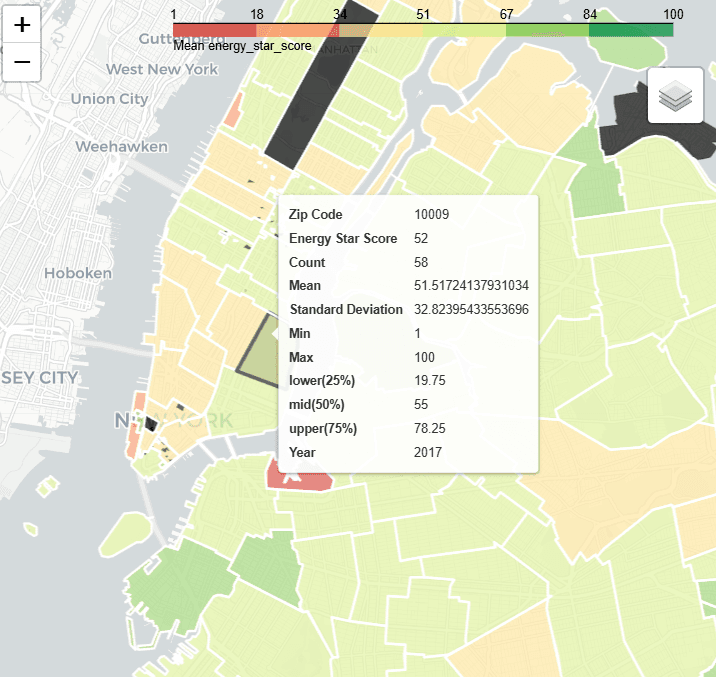The width and height of the screenshot is (716, 677).
Task: Click the West New York map label
Action: 162,69
